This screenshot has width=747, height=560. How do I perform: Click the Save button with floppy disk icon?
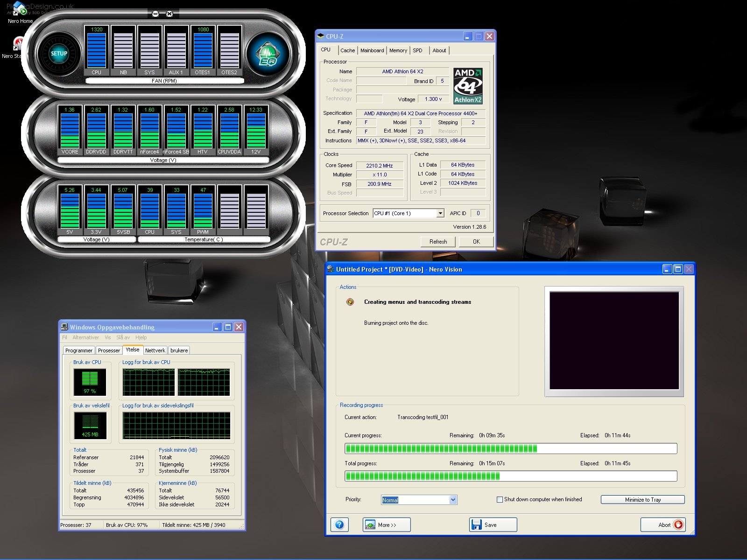click(x=493, y=525)
